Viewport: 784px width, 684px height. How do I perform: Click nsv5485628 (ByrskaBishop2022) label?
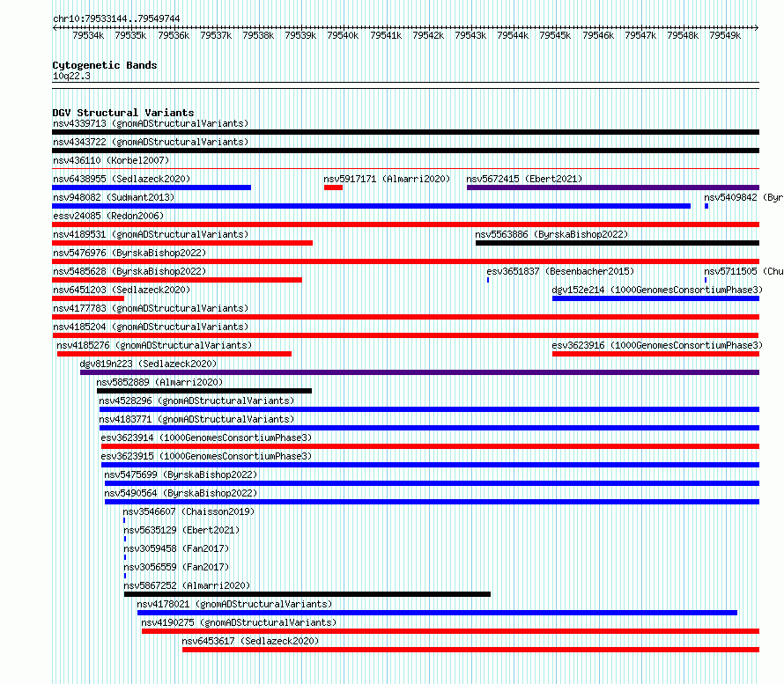(x=129, y=271)
